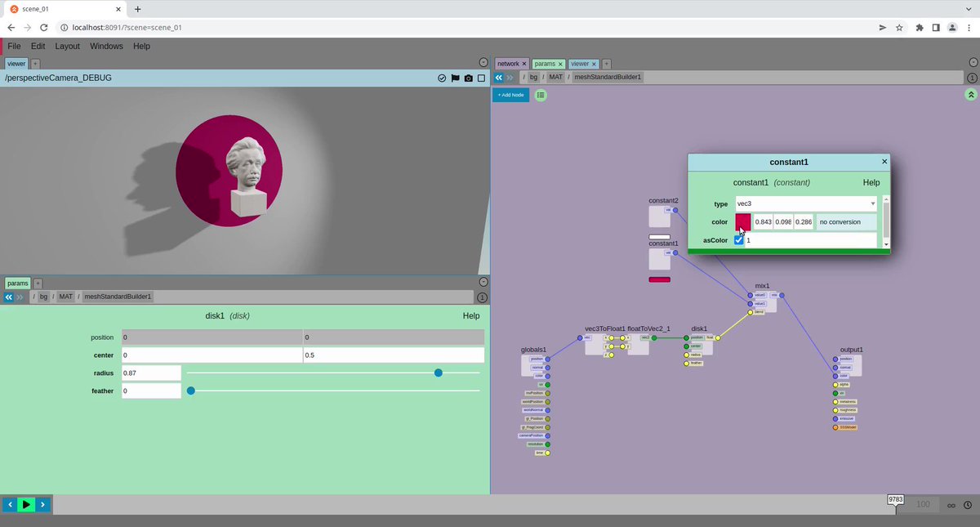Open Chrome three-dot menu
The image size is (980, 527).
(969, 27)
